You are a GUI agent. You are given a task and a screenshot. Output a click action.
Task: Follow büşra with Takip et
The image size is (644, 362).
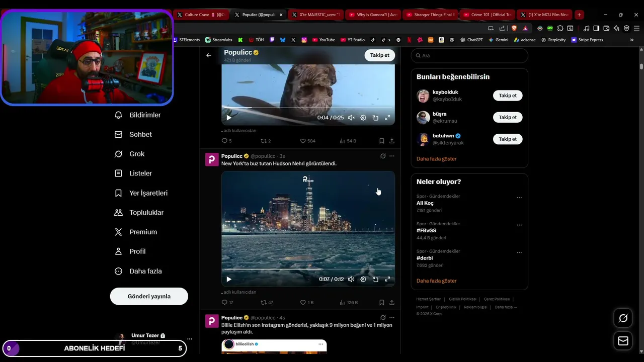508,117
